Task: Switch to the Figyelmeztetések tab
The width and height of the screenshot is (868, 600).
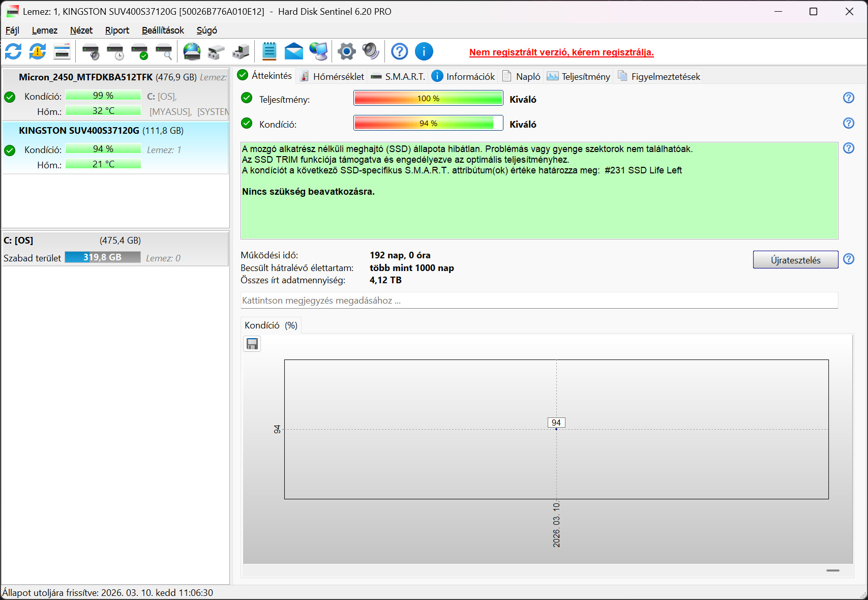Action: pyautogui.click(x=659, y=76)
